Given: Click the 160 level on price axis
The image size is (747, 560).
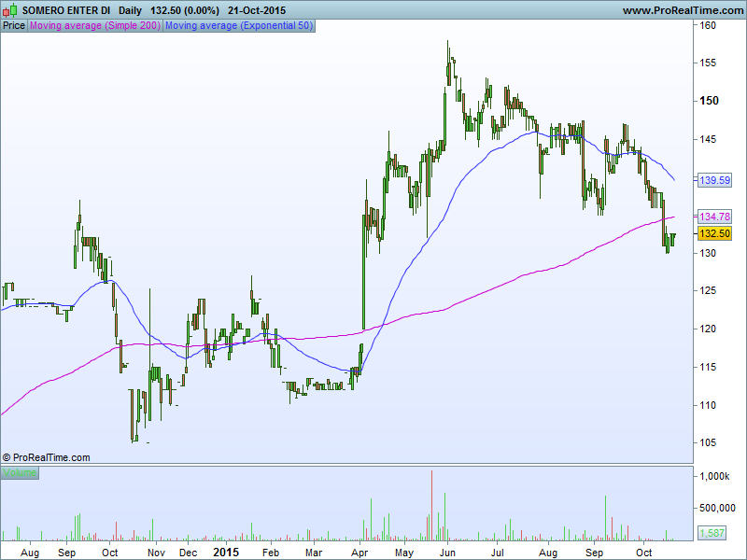Looking at the screenshot, I should click(709, 25).
